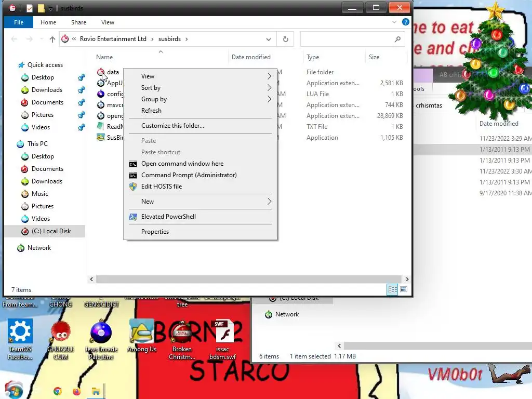Launch Firefox from the taskbar
This screenshot has height=399, width=532.
click(77, 391)
